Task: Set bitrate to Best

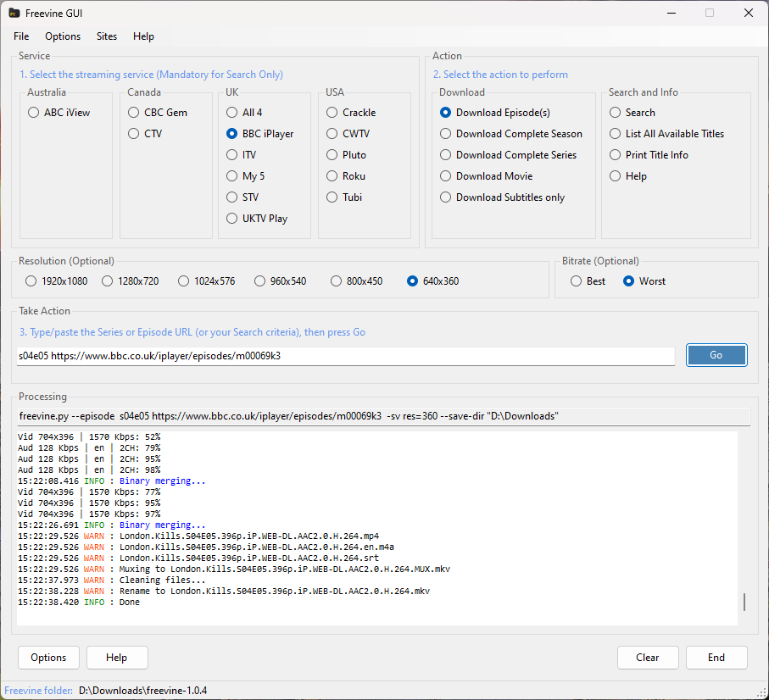Action: pyautogui.click(x=577, y=281)
